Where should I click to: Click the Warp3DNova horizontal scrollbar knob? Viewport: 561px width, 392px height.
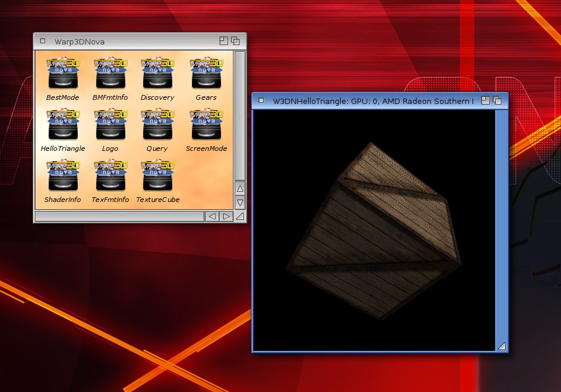click(x=120, y=216)
